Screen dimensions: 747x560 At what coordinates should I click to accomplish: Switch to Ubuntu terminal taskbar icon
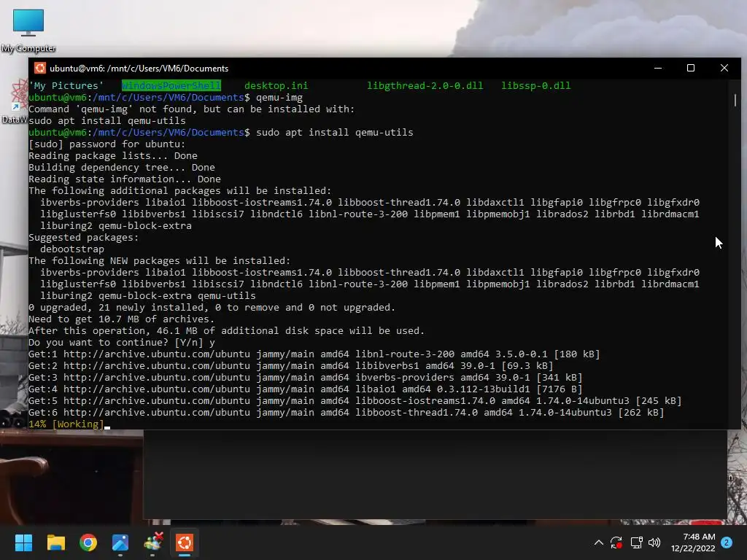[185, 542]
